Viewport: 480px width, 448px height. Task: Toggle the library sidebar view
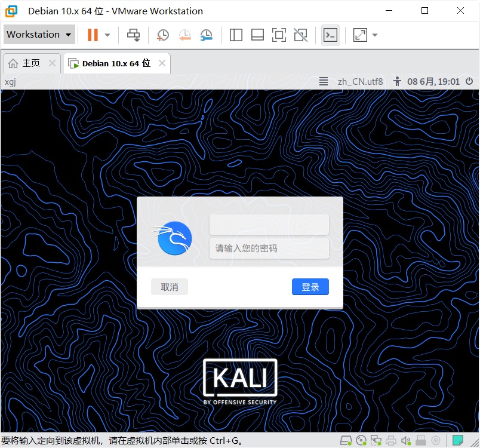236,35
